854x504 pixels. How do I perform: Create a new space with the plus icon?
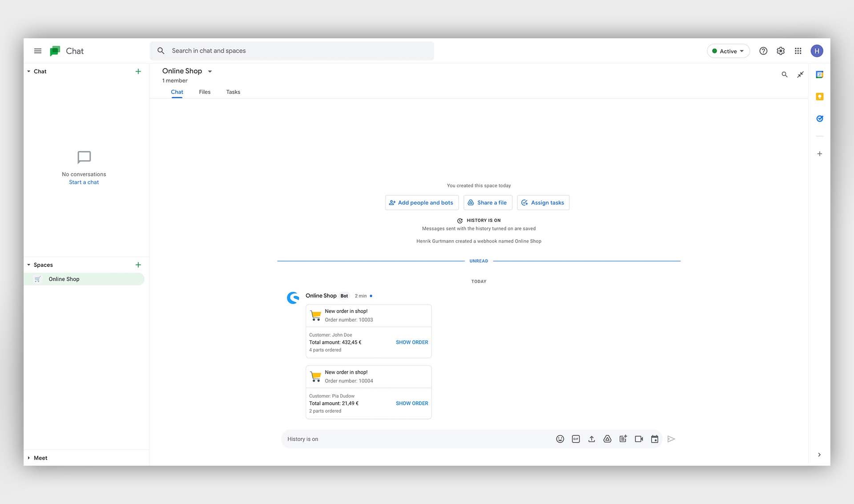pyautogui.click(x=138, y=265)
